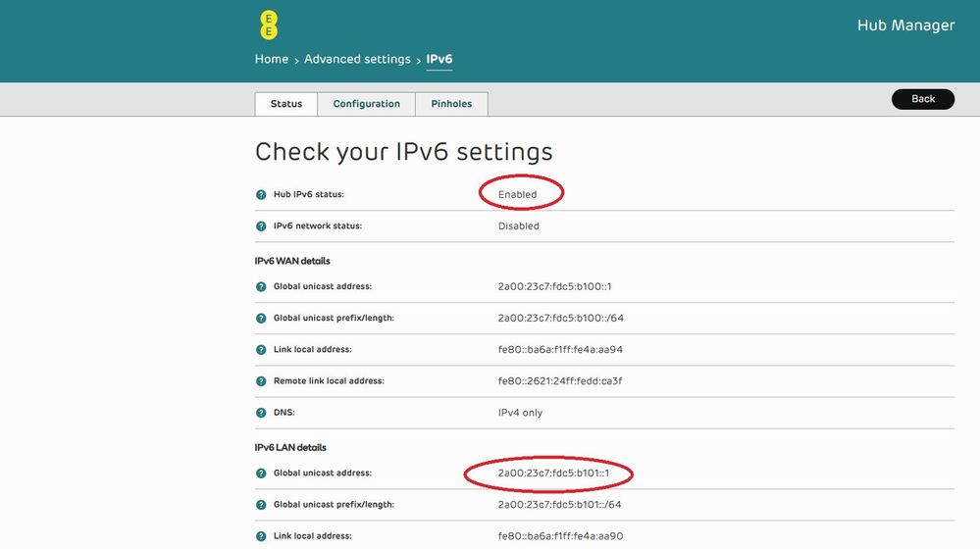The width and height of the screenshot is (980, 549).
Task: Open help icon beside DNS
Action: point(261,413)
